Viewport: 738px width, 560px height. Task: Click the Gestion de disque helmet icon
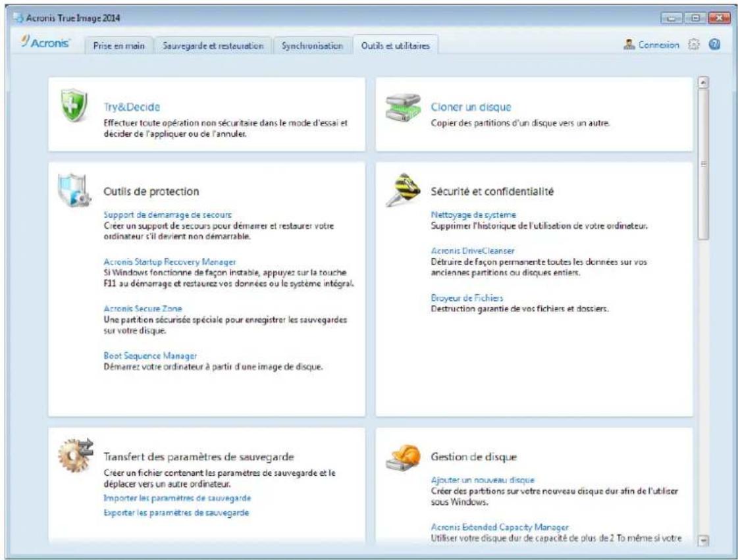[x=403, y=457]
